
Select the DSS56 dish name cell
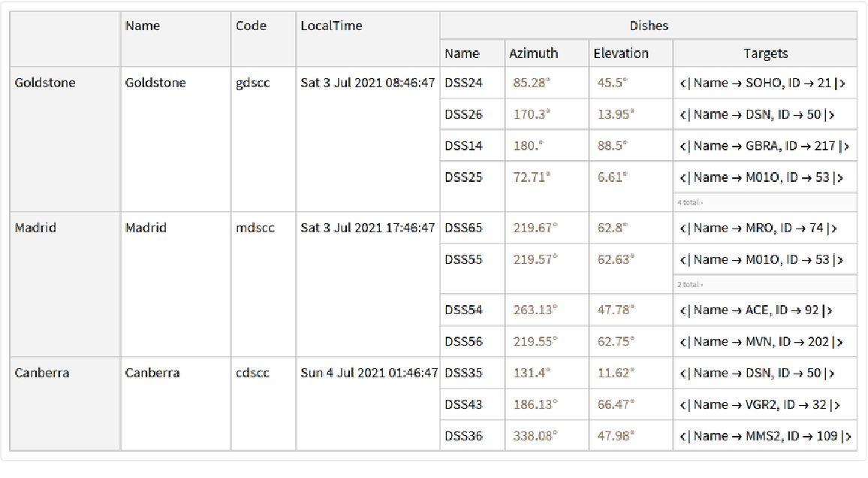[x=463, y=341]
